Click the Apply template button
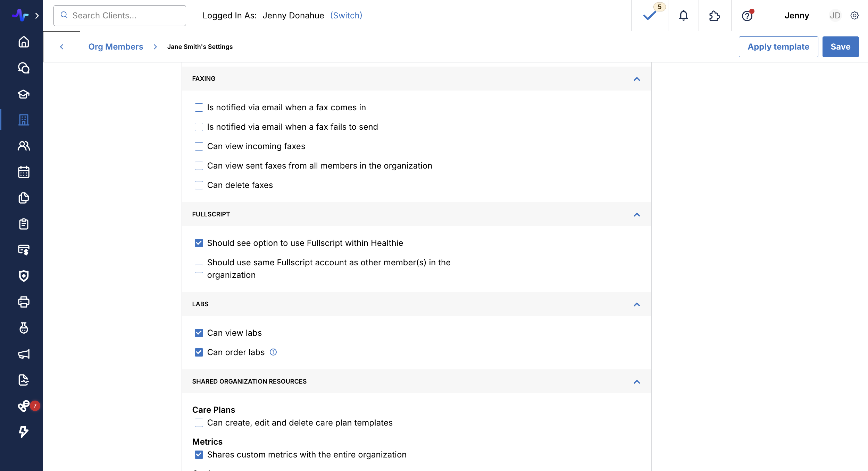The image size is (868, 471). [778, 47]
